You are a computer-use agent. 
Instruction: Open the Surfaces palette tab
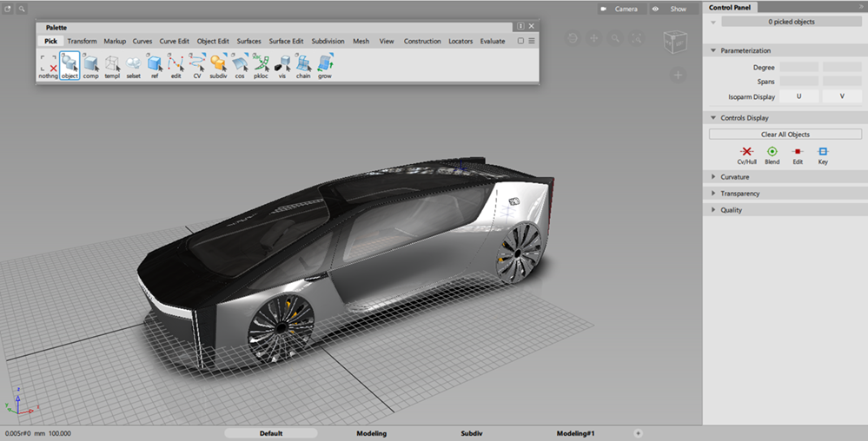tap(248, 41)
